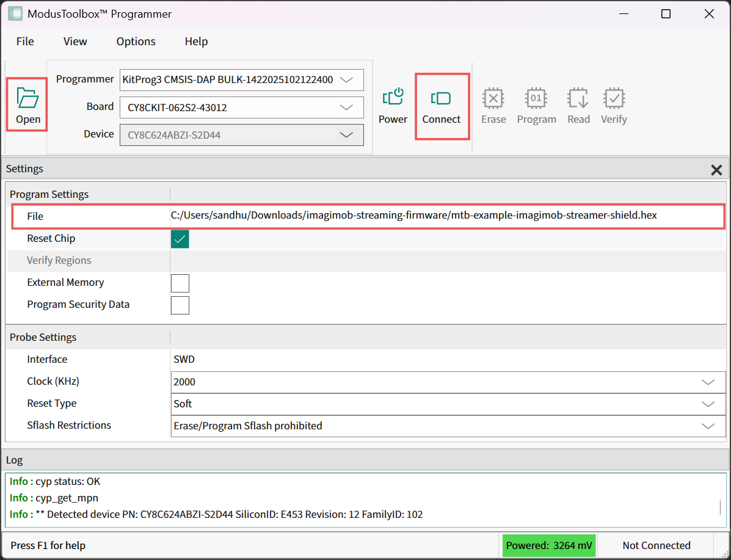The height and width of the screenshot is (560, 731).
Task: Click the Program chip icon
Action: coord(536,98)
